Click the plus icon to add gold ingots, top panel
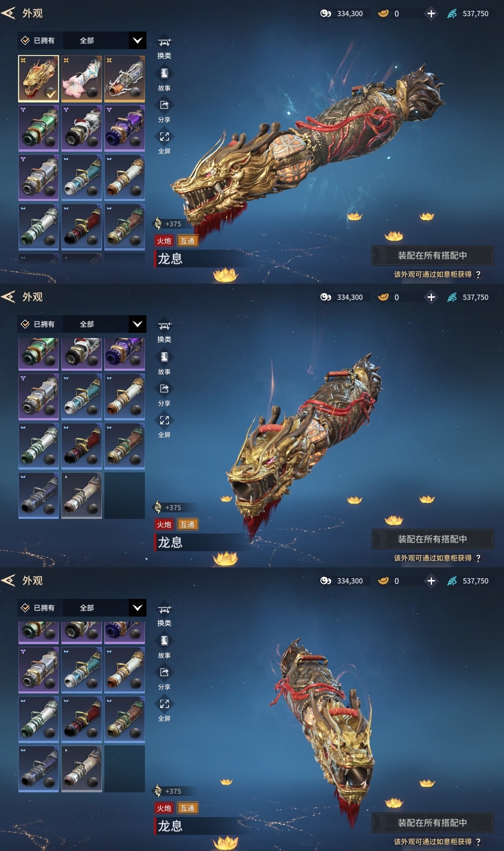The width and height of the screenshot is (504, 851). coord(431,13)
